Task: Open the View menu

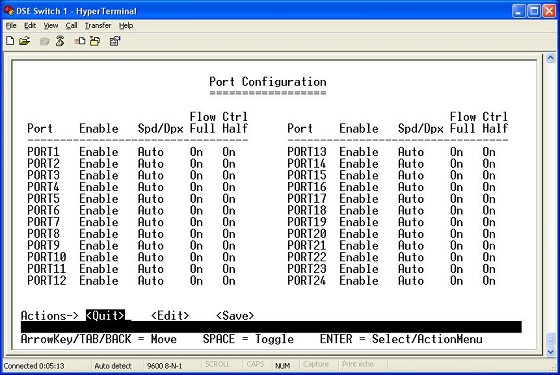Action: pos(51,26)
